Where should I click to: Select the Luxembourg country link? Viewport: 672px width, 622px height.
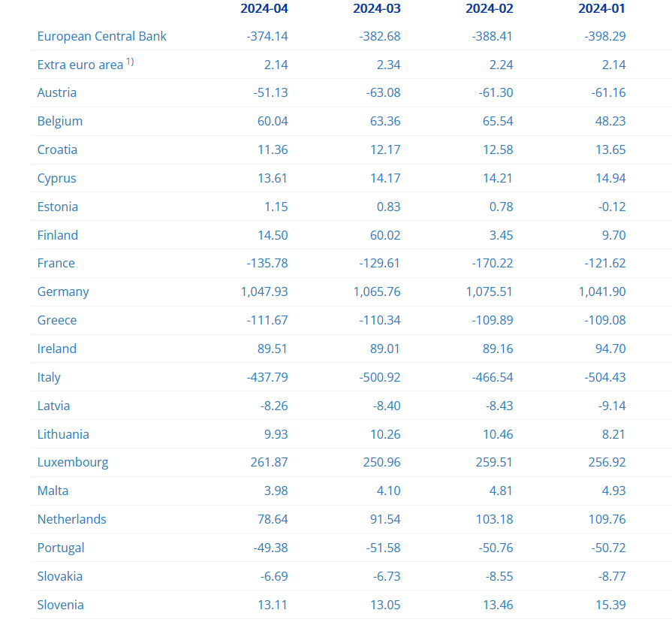(73, 462)
